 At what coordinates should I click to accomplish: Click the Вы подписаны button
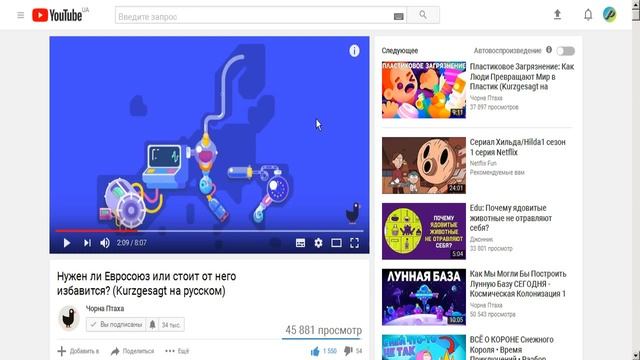pyautogui.click(x=116, y=324)
